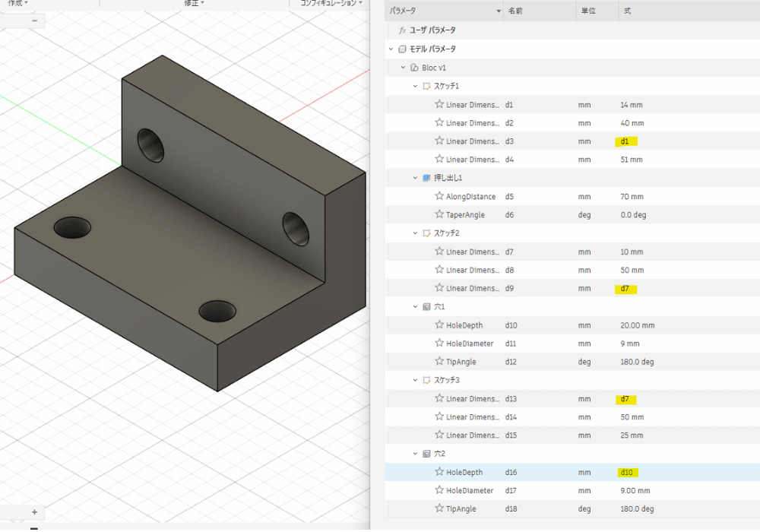This screenshot has height=532, width=760.
Task: Select the highlighted d10 expression of d16
Action: tap(627, 472)
